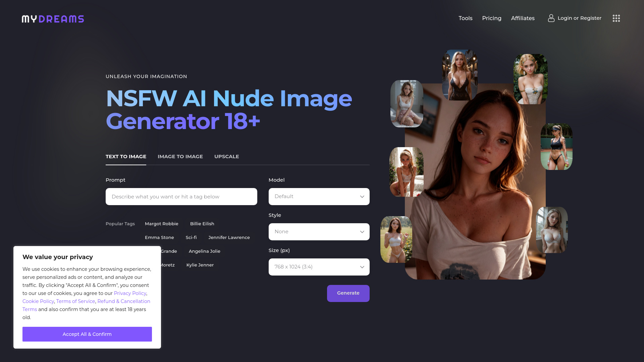
Task: Click the Terms of Service link
Action: click(x=75, y=301)
